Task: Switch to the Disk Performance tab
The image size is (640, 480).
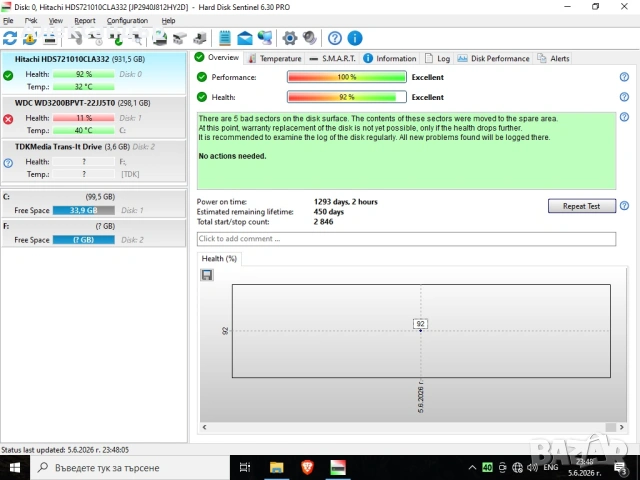Action: [493, 58]
